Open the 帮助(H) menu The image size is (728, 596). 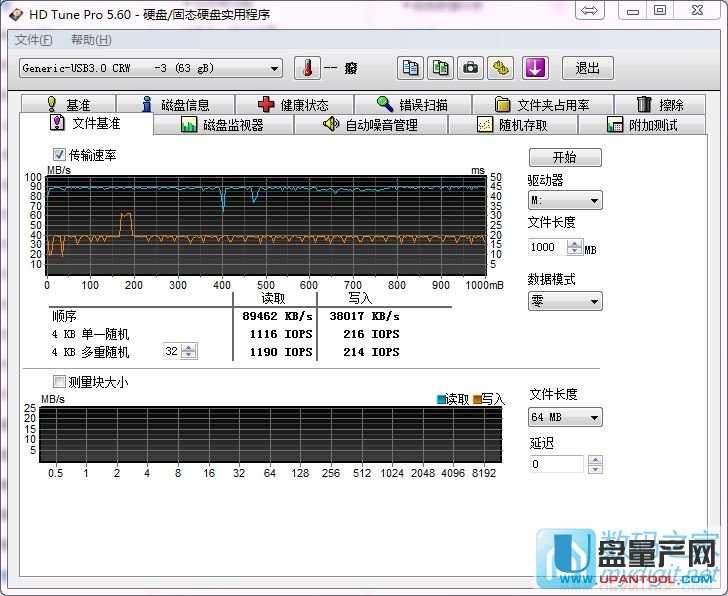(91, 40)
